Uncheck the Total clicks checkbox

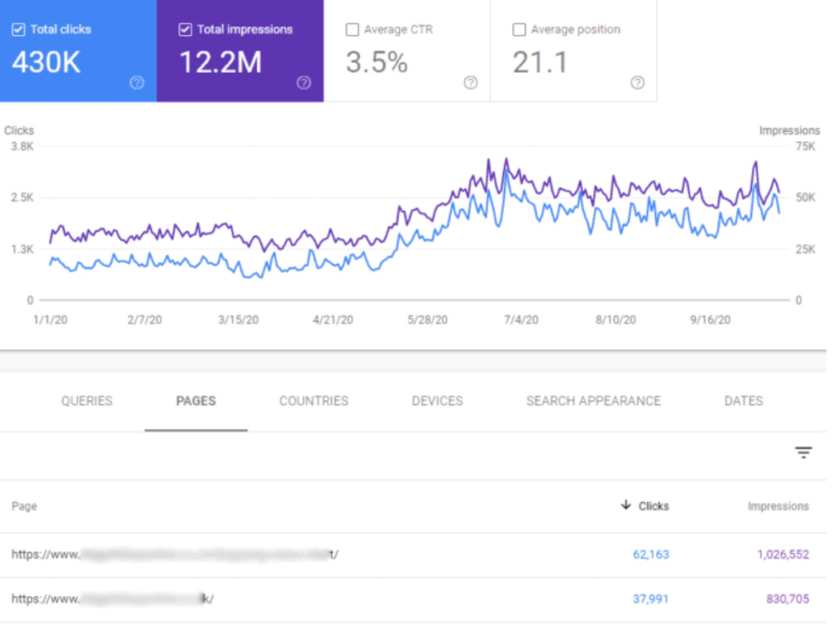(x=18, y=30)
